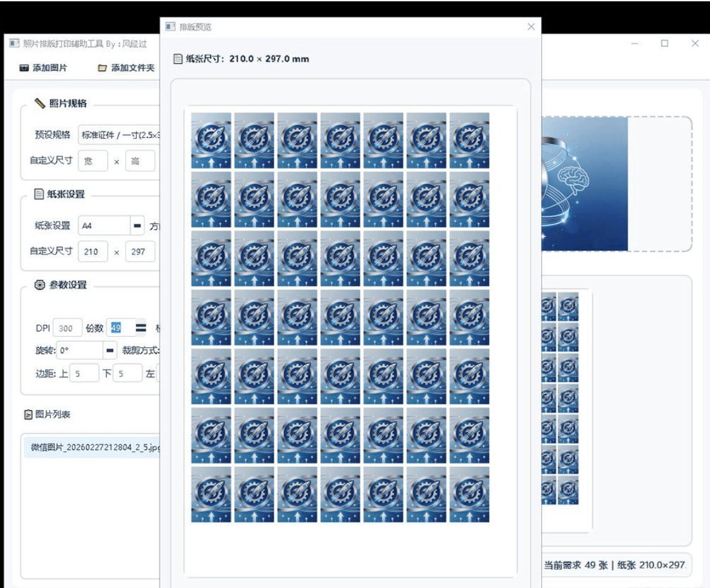The width and height of the screenshot is (710, 588).
Task: Click the top-left photo in layout preview
Action: coord(211,141)
